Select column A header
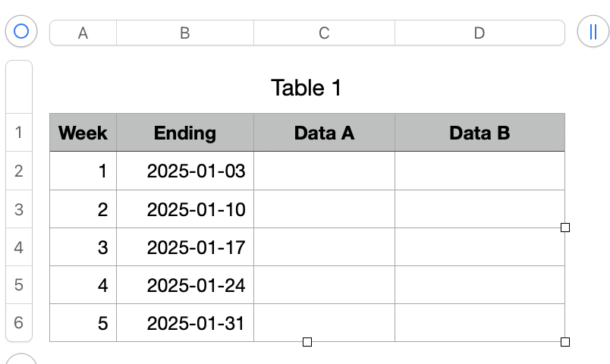Viewport: 610px width, 364px height. 83,33
